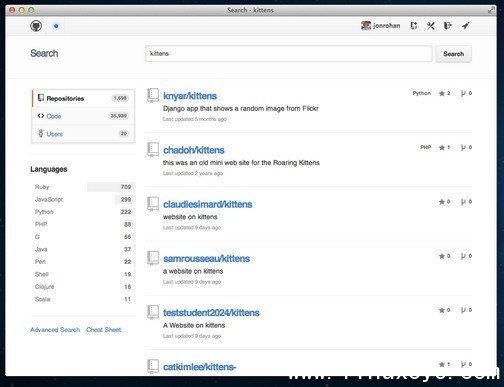Click repo icon next to catkimlee/kittens-
Screen dimensions: 504x387
click(x=153, y=366)
